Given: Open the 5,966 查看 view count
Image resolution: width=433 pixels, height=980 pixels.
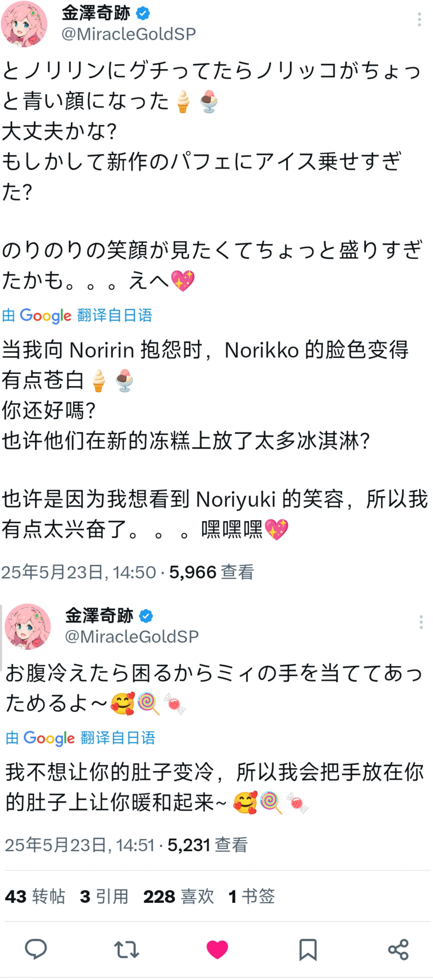Looking at the screenshot, I should tap(211, 572).
